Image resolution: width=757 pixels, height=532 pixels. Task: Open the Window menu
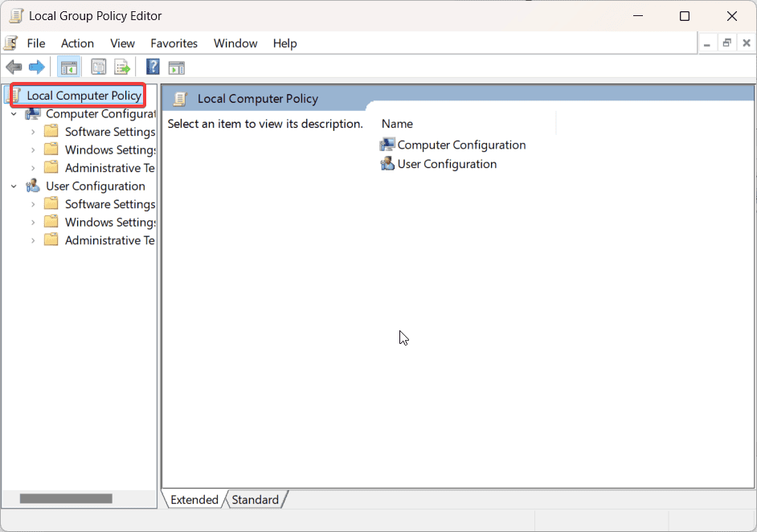click(x=235, y=43)
